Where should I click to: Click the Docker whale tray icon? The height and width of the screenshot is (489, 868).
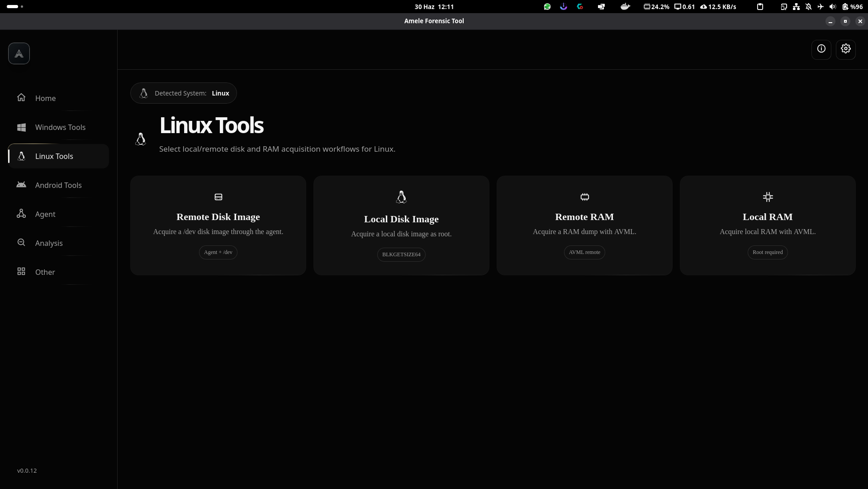[x=625, y=7]
